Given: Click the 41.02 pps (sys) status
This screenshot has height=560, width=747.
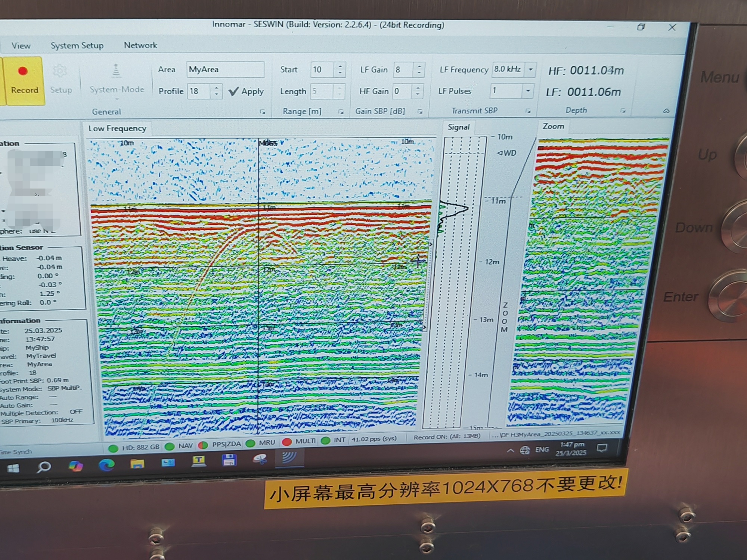Looking at the screenshot, I should 374,439.
